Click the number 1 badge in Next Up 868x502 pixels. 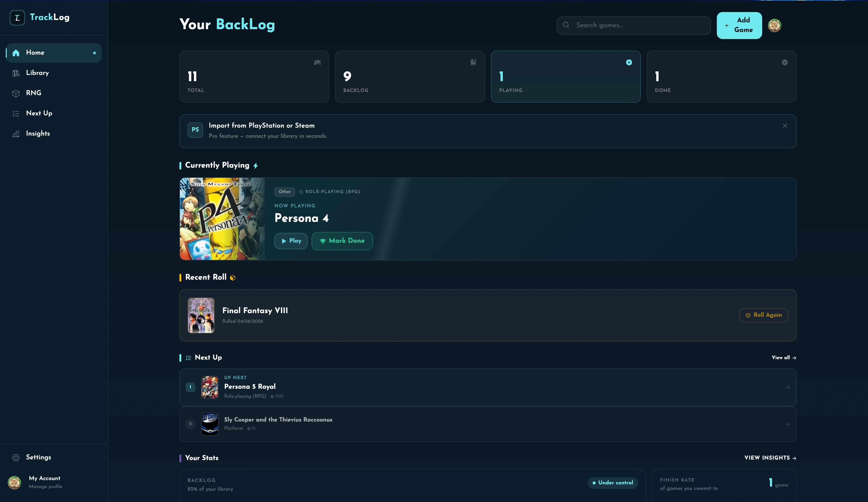click(x=190, y=387)
